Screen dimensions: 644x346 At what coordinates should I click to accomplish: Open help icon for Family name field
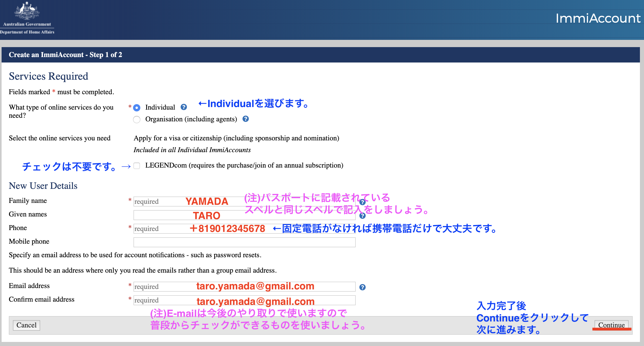362,202
